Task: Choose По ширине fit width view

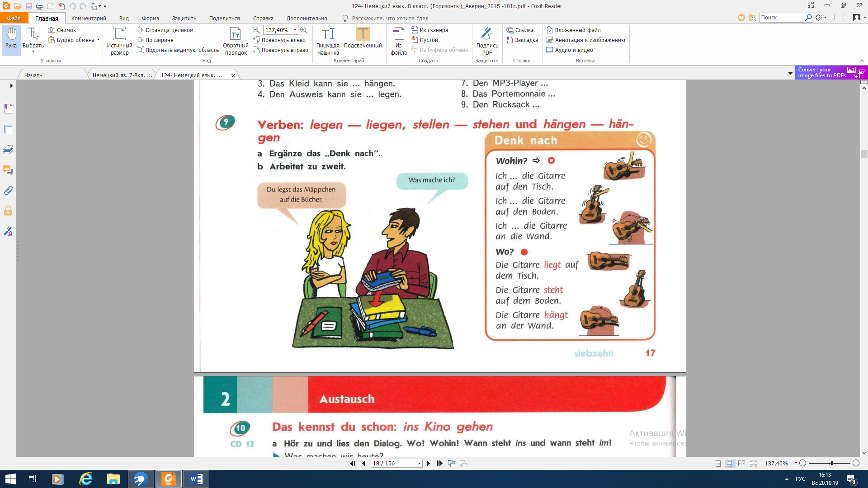Action: click(x=155, y=40)
